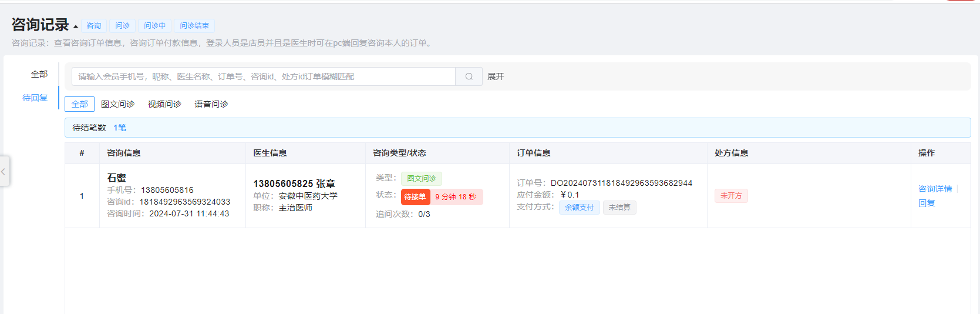Focus the member phone/order search input

pos(264,76)
